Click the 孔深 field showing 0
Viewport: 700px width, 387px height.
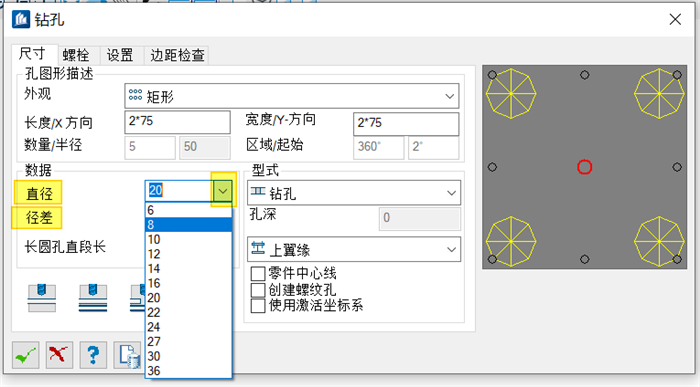coord(419,219)
